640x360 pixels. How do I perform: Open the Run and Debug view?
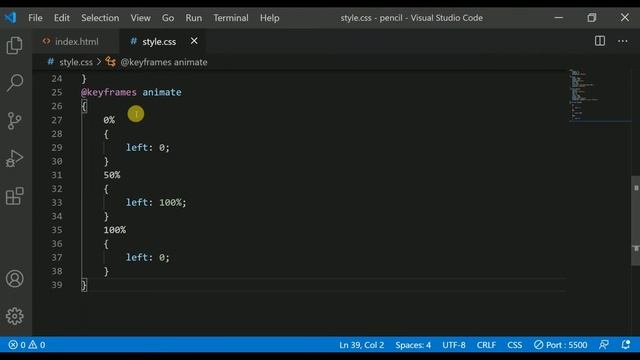point(15,158)
